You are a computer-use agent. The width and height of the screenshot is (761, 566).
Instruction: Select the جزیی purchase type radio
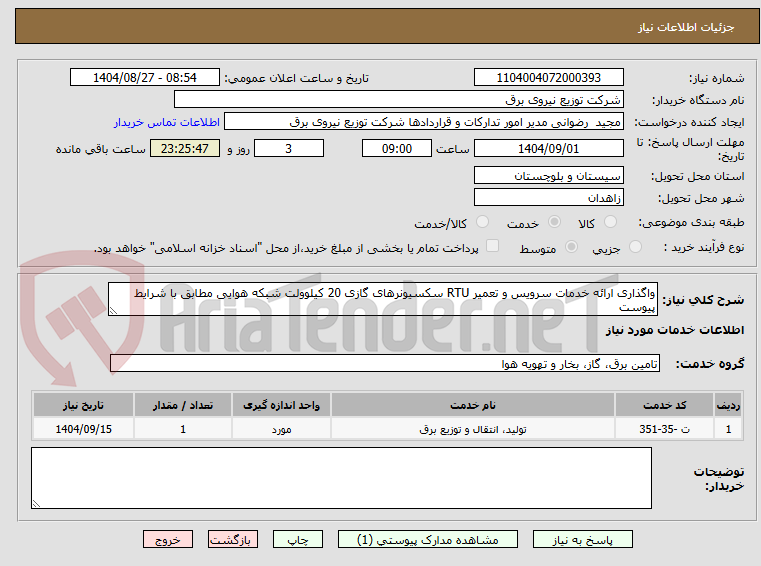click(x=635, y=247)
